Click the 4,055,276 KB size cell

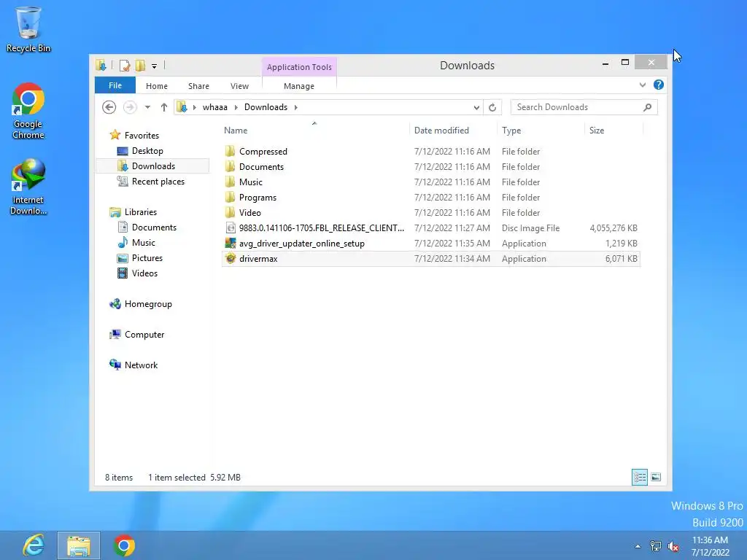click(613, 228)
